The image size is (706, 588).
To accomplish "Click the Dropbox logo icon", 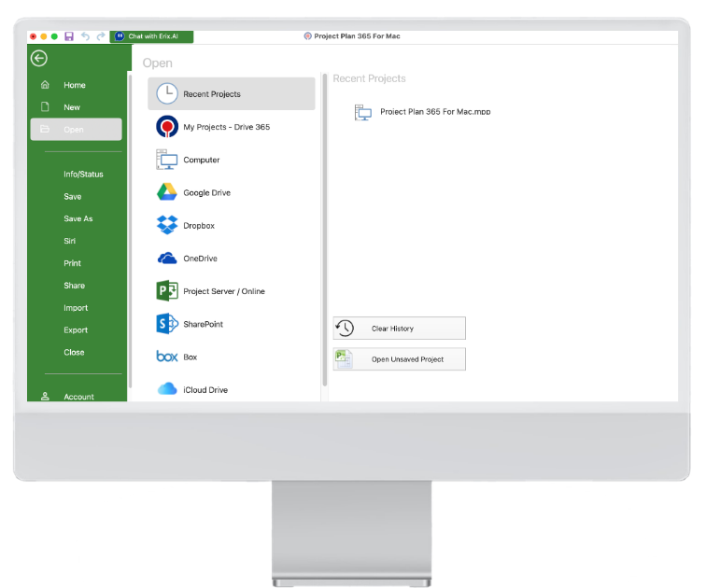I will (x=167, y=225).
